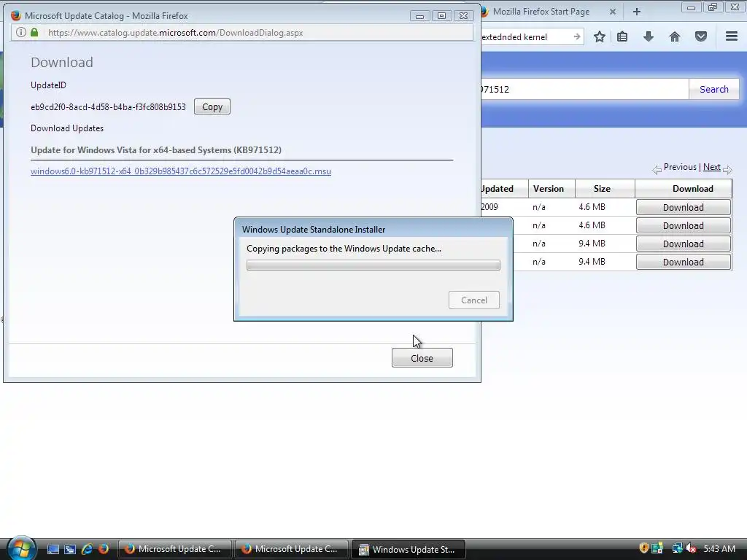Screen dimensions: 747x560
Task: Open the Firefox downloads arrow icon
Action: (649, 36)
